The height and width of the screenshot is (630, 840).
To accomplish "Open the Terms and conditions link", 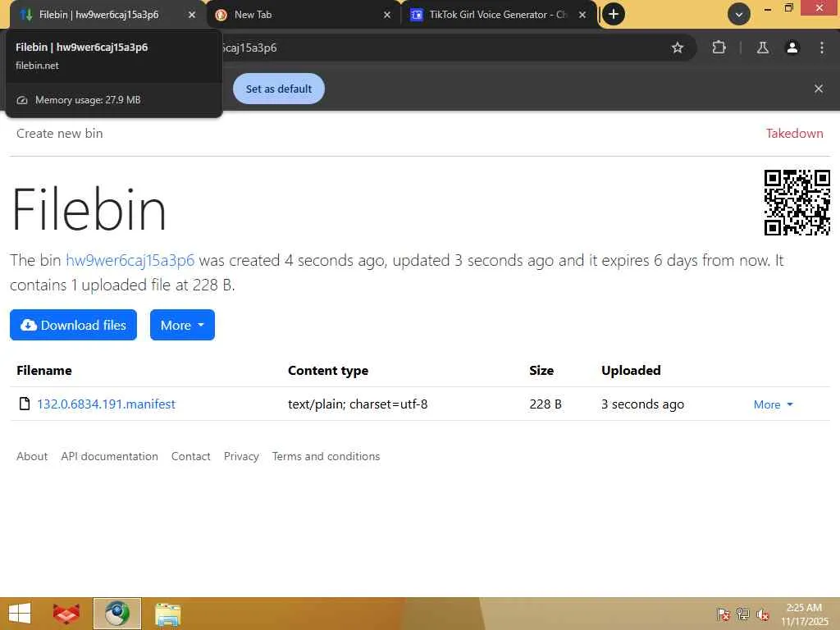I will (326, 456).
